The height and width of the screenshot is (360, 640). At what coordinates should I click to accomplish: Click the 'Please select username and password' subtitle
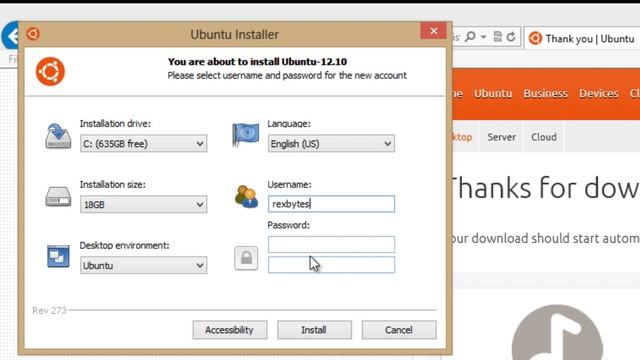(287, 76)
